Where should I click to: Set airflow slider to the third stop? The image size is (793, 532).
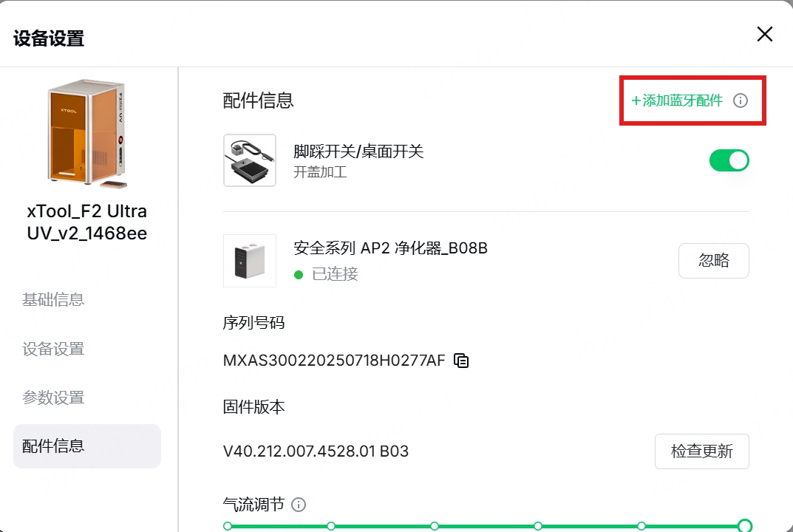click(x=435, y=526)
